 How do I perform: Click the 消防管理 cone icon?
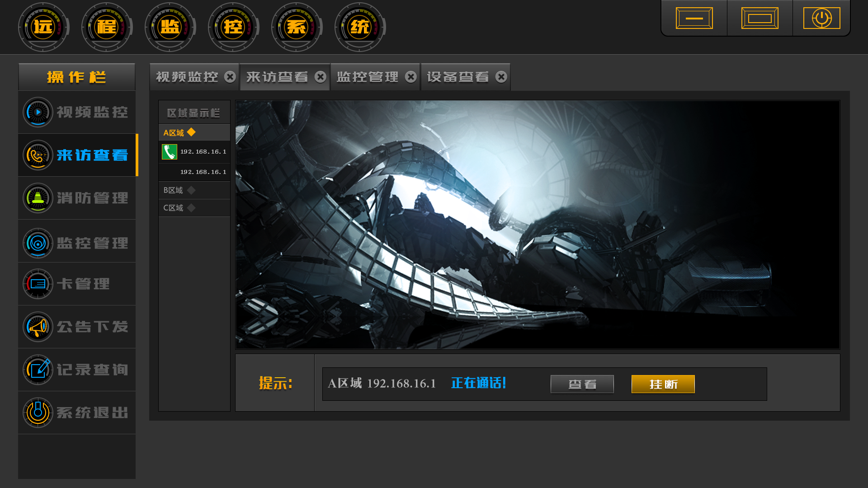(x=38, y=198)
